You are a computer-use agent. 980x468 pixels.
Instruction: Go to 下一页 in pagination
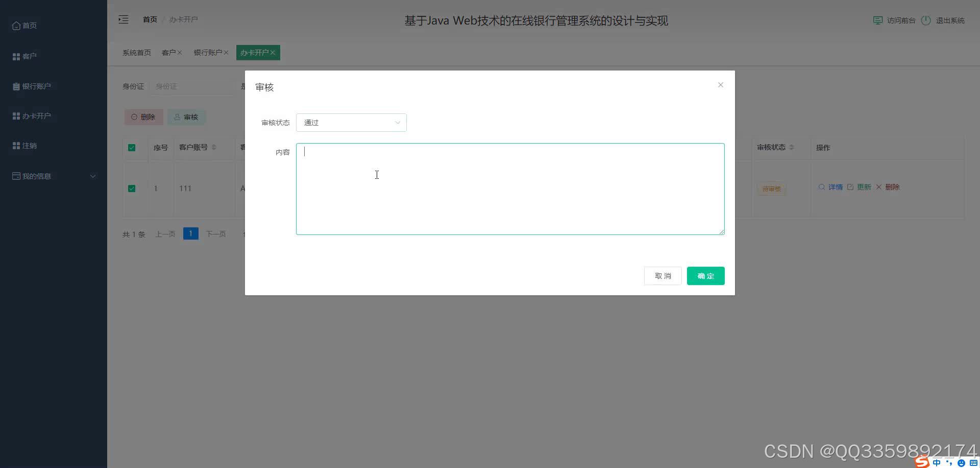click(x=216, y=234)
